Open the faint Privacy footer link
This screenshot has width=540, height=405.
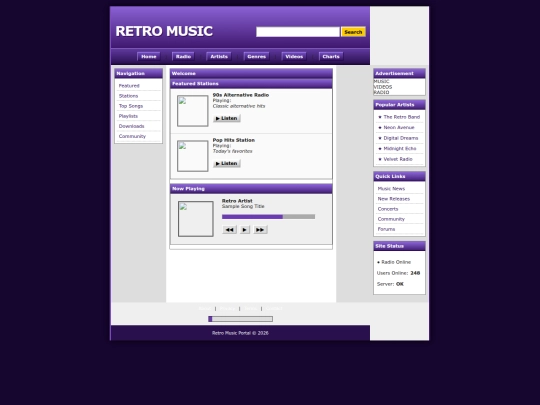[x=227, y=309]
